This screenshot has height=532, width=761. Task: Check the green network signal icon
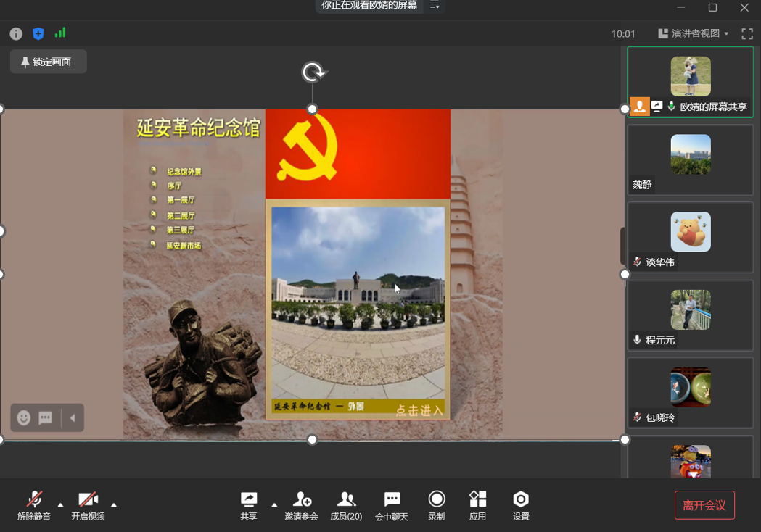coord(60,33)
